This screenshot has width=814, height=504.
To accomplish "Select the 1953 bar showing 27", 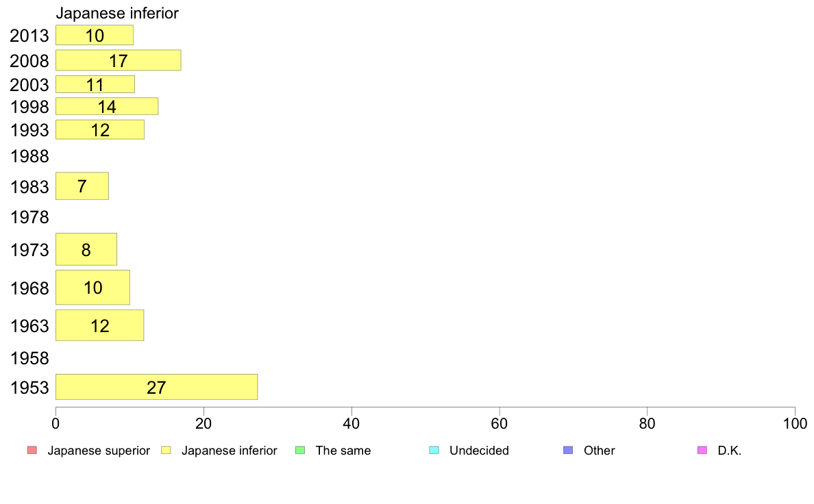I will [x=156, y=387].
